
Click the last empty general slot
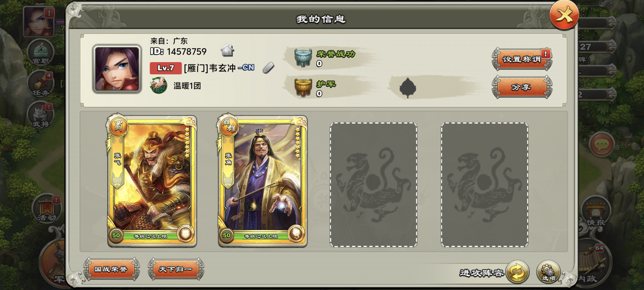pos(485,185)
